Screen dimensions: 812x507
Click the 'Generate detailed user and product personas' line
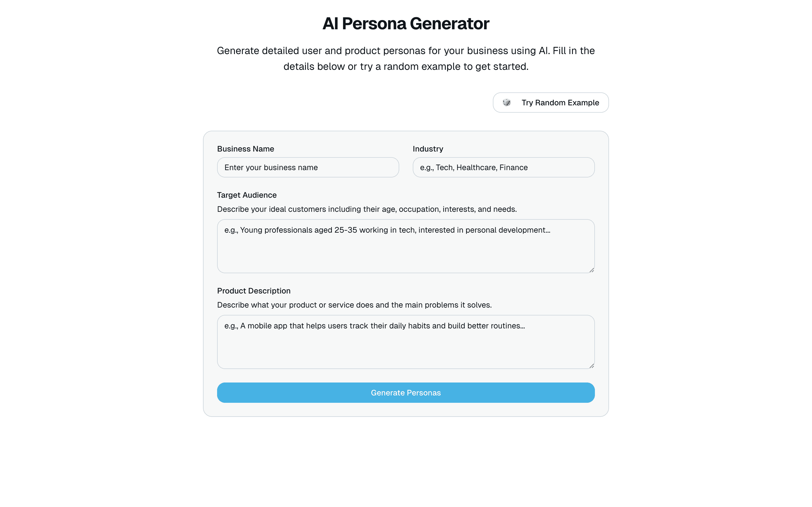pyautogui.click(x=406, y=51)
